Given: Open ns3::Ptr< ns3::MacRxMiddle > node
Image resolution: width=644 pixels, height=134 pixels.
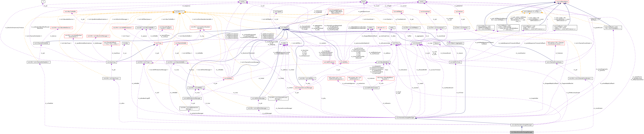Looking at the screenshot, I should (177, 62).
